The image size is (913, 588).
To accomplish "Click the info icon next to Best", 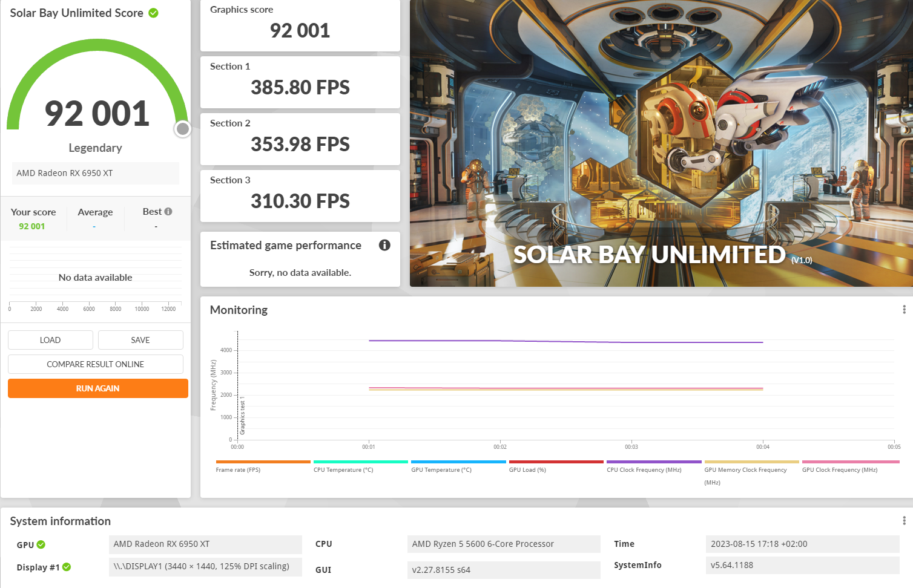I will 168,212.
